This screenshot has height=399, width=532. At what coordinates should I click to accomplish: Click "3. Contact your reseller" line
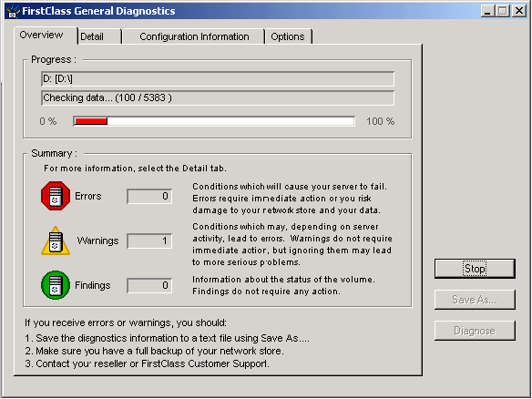pyautogui.click(x=147, y=363)
